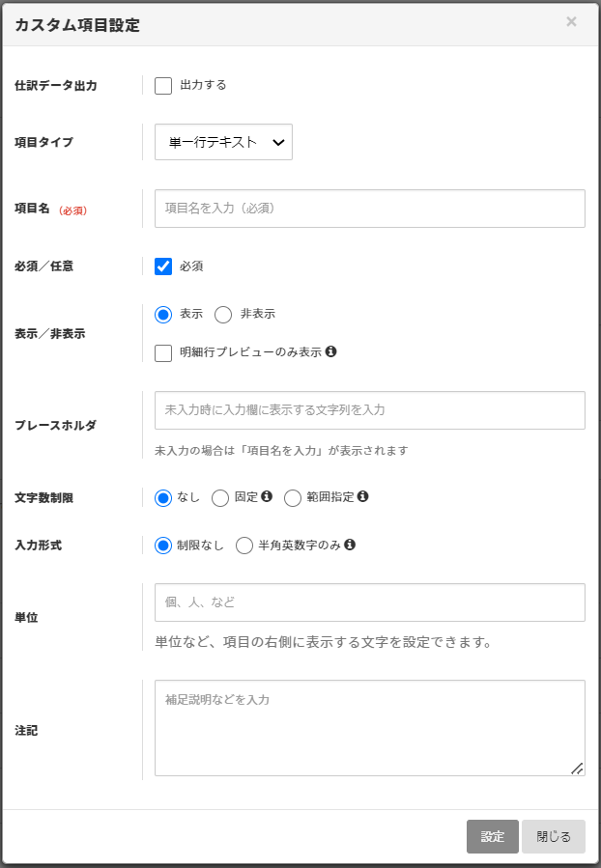Screen dimensions: 601x868
Task: Click info icon next to 半角英数字のみ
Action: coord(350,545)
